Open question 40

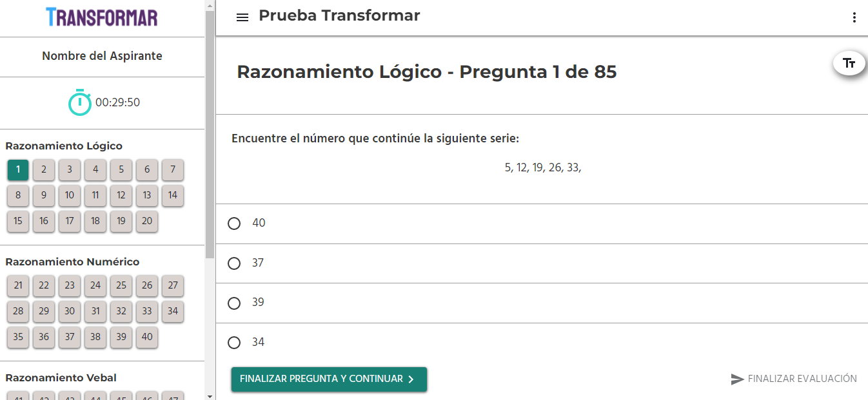pyautogui.click(x=147, y=337)
